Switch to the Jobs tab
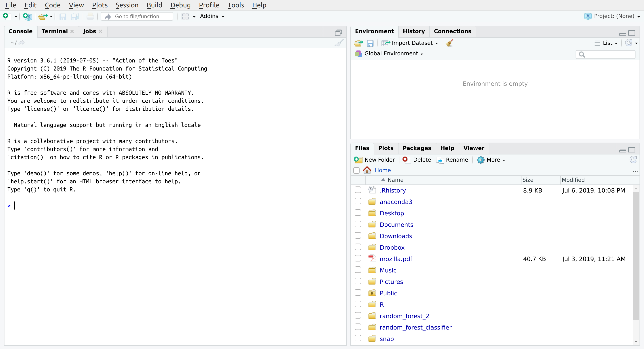The image size is (644, 349). pyautogui.click(x=89, y=31)
